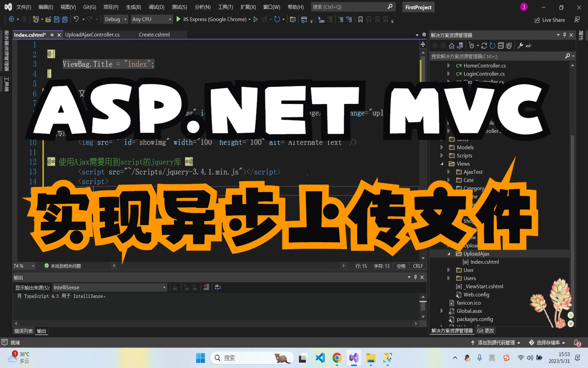This screenshot has height=368, width=588.
Task: Open the 工具(T) menu
Action: (x=225, y=7)
